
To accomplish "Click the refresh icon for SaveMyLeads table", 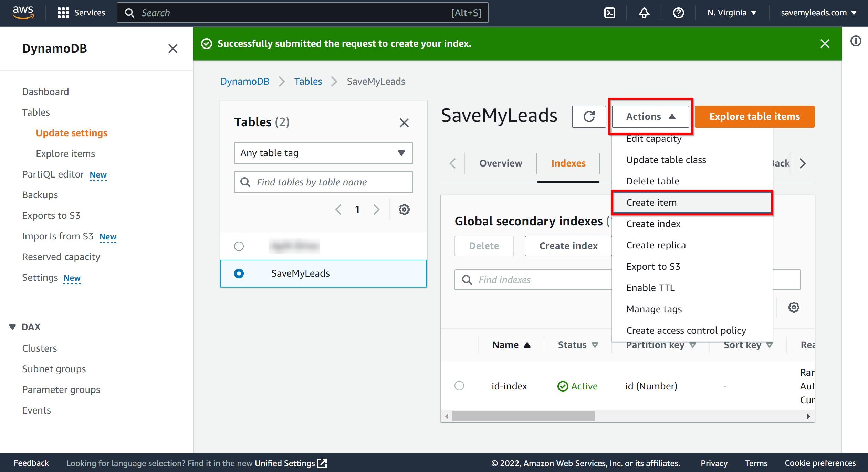I will (589, 116).
